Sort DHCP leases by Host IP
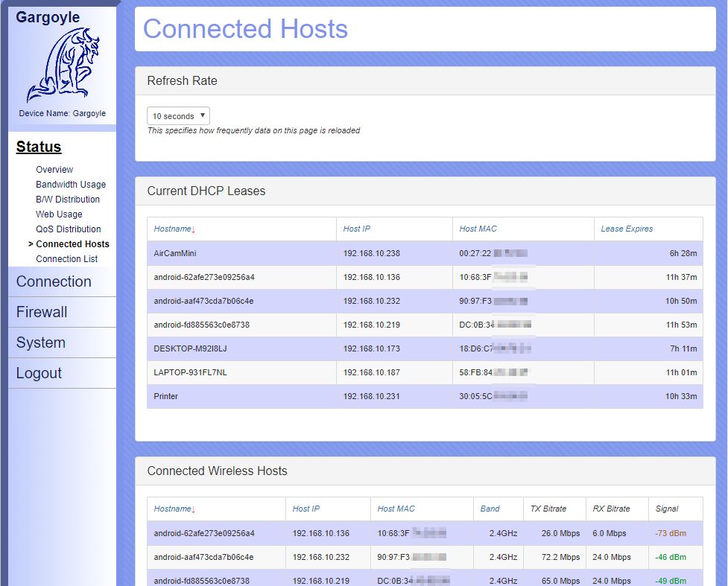The width and height of the screenshot is (728, 586). [356, 229]
